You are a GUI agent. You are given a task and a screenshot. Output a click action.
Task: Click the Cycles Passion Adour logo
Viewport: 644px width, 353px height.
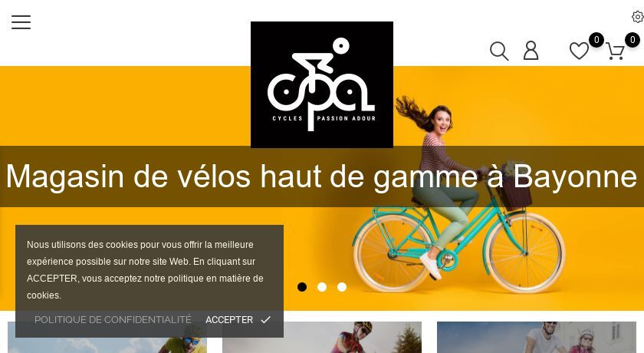pos(322,84)
